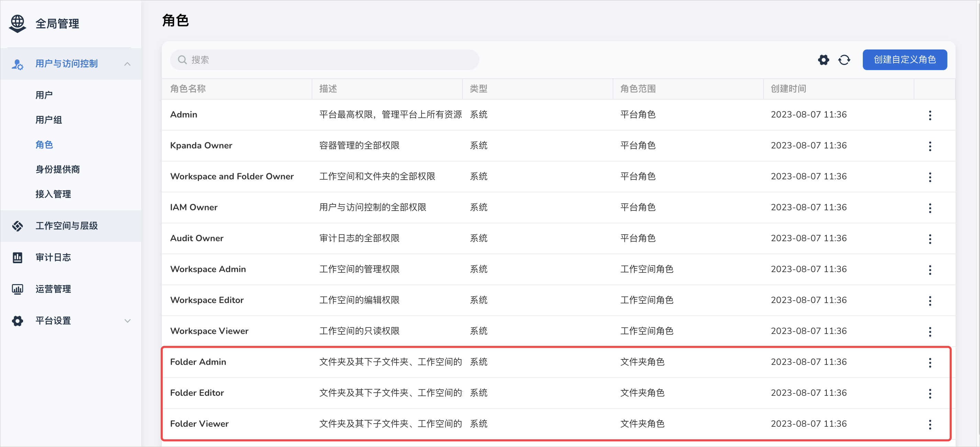Click the Audit Owner role name
This screenshot has height=447, width=980.
pos(197,238)
